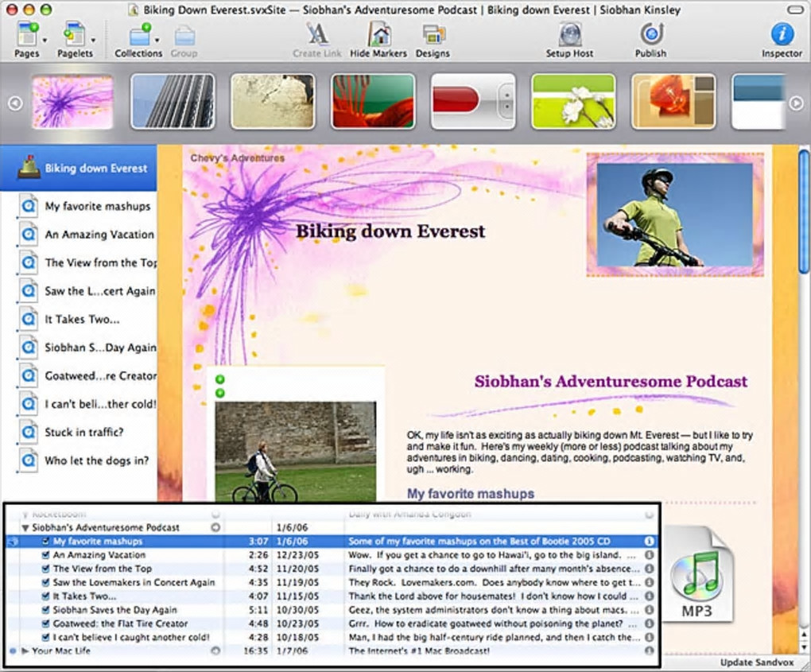Click info icon on My favorite mashups row
Image resolution: width=811 pixels, height=672 pixels.
coord(649,541)
